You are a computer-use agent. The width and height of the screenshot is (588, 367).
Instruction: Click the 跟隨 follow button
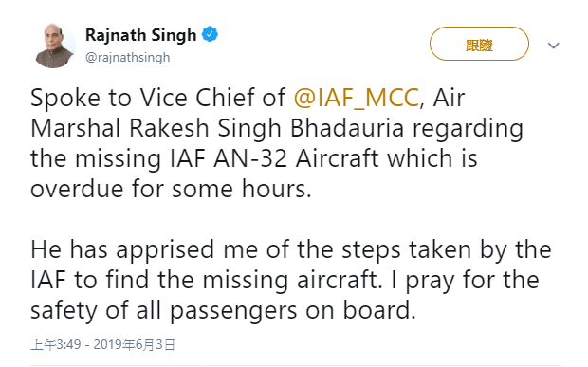pos(479,44)
